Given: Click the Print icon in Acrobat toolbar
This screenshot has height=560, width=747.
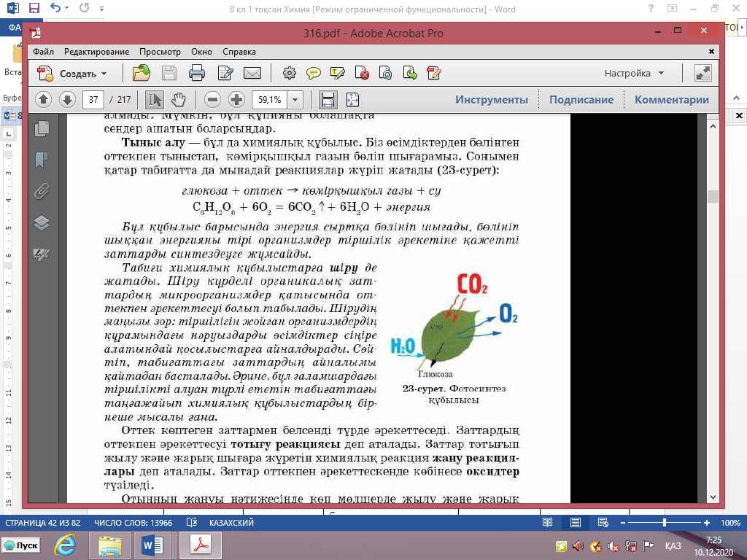Looking at the screenshot, I should tap(196, 73).
